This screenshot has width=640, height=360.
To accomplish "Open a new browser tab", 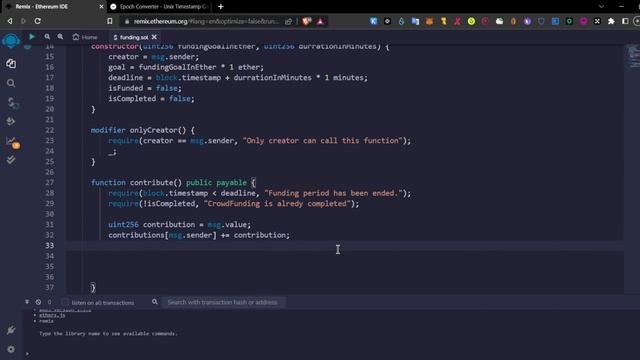I will coord(221,7).
